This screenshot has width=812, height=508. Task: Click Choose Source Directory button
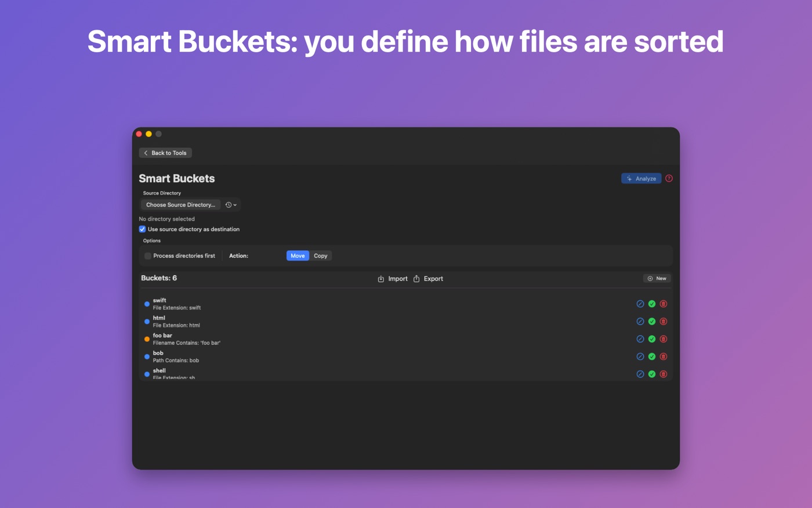point(180,204)
